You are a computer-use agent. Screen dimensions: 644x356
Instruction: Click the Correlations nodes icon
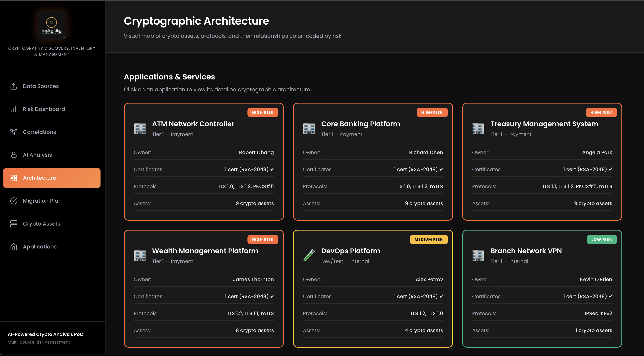[x=14, y=132]
